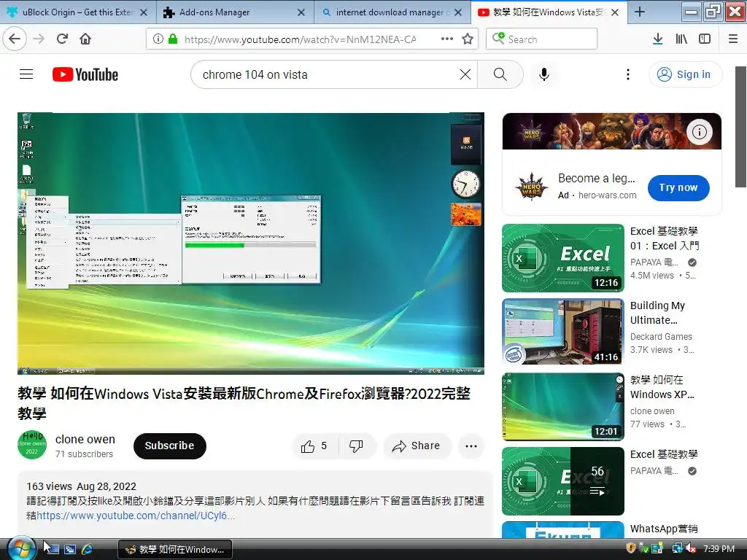Close the current YouTube tab

615,12
